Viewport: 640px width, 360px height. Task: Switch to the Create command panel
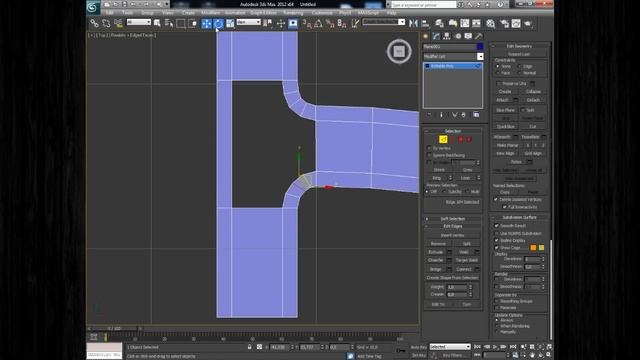coord(426,36)
